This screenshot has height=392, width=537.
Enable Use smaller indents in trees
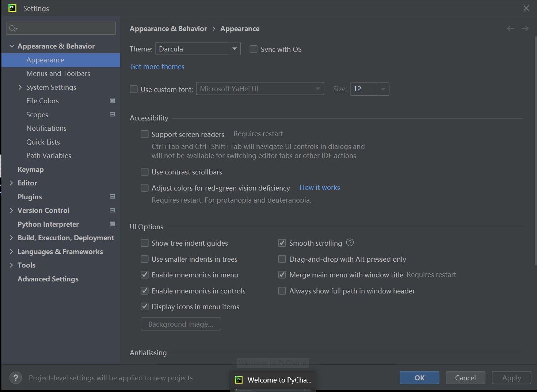pyautogui.click(x=145, y=259)
